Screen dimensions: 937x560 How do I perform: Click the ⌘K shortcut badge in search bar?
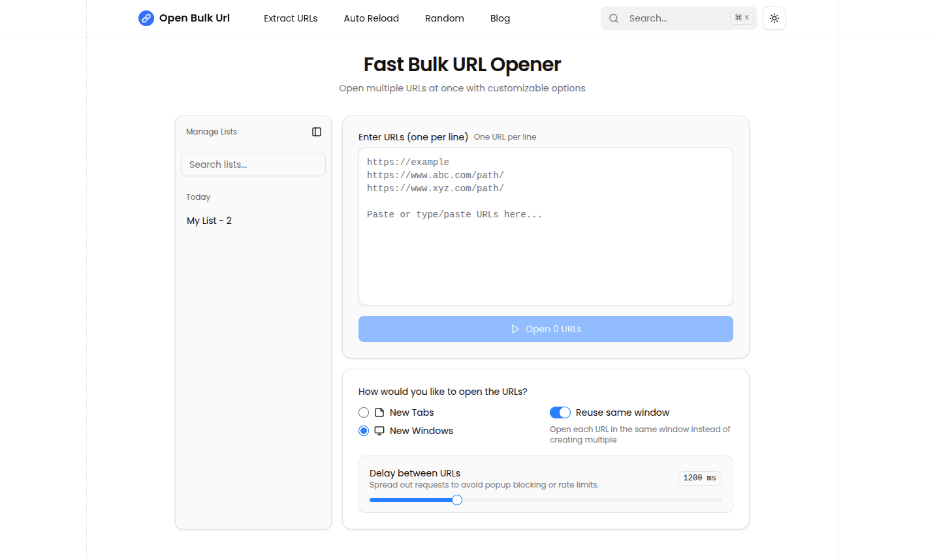click(x=741, y=18)
